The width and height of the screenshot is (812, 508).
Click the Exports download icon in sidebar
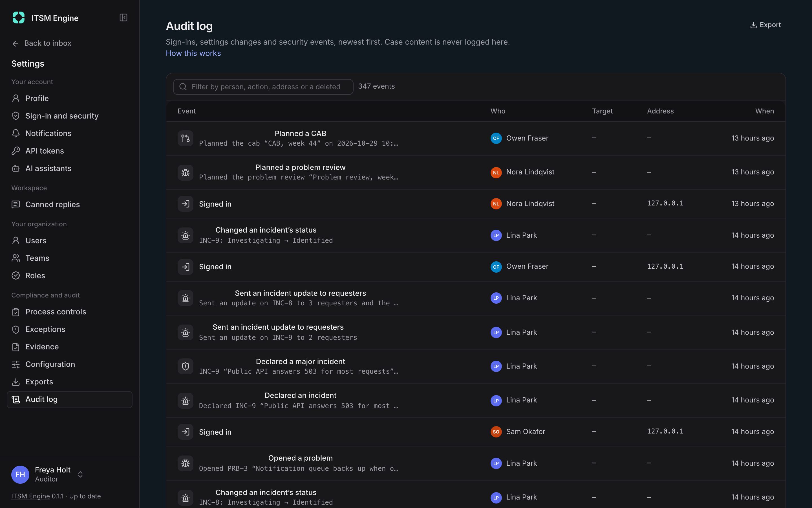[x=16, y=382]
